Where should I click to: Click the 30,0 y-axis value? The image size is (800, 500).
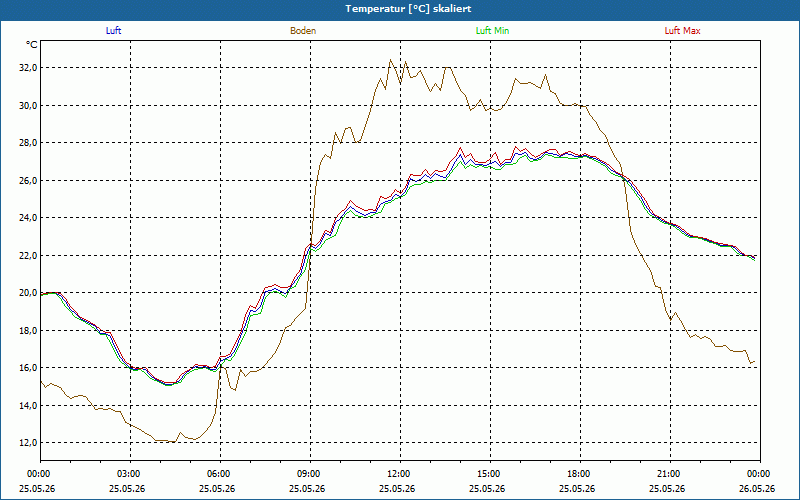pyautogui.click(x=28, y=106)
